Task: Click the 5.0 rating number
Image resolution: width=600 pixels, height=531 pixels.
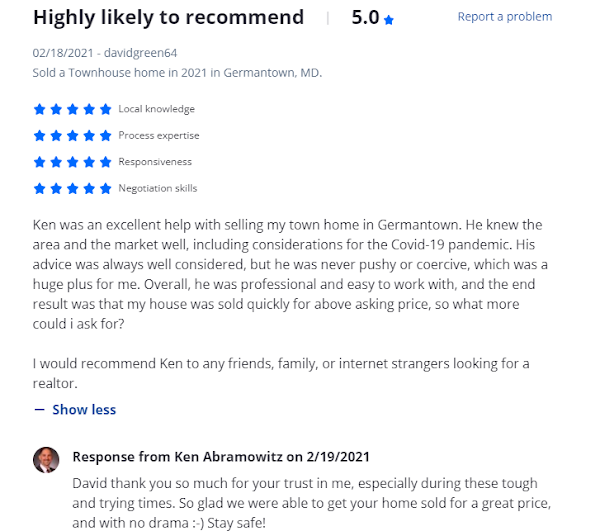Action: 364,18
